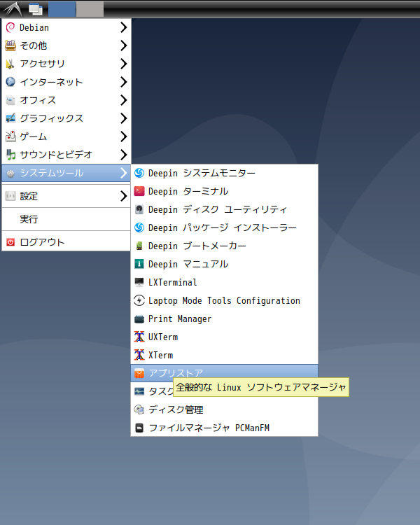Click the Deepin ターミナル red icon

[139, 191]
